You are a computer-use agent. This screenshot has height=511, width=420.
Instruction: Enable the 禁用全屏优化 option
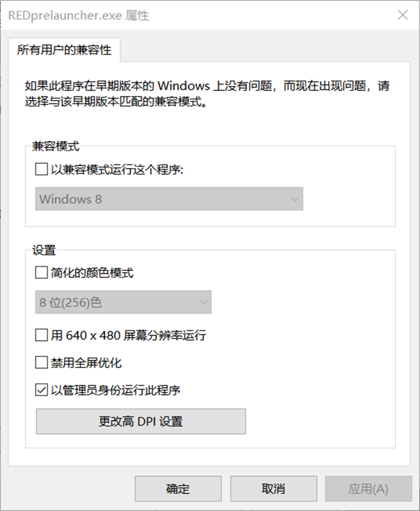point(41,363)
